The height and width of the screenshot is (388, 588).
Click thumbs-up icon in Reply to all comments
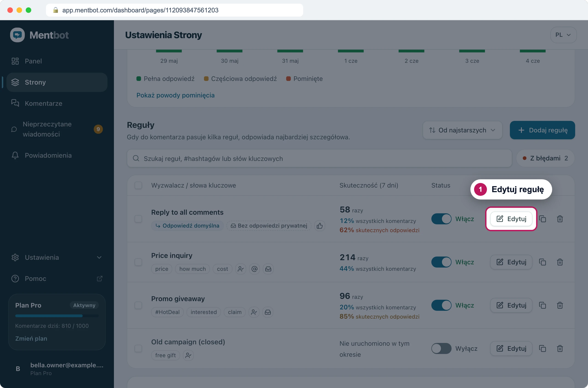tap(320, 226)
